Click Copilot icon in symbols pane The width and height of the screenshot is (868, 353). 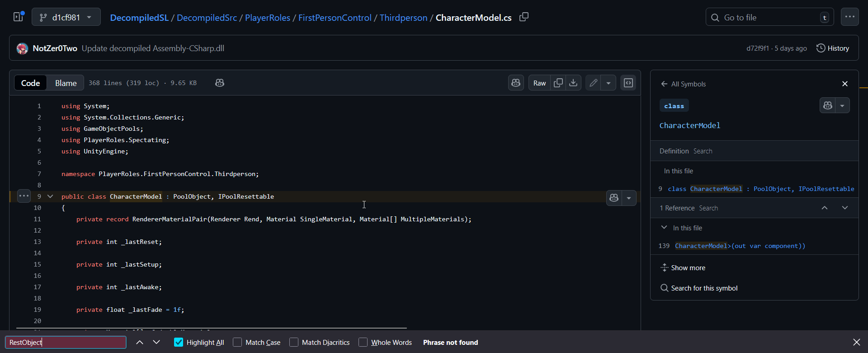click(828, 105)
